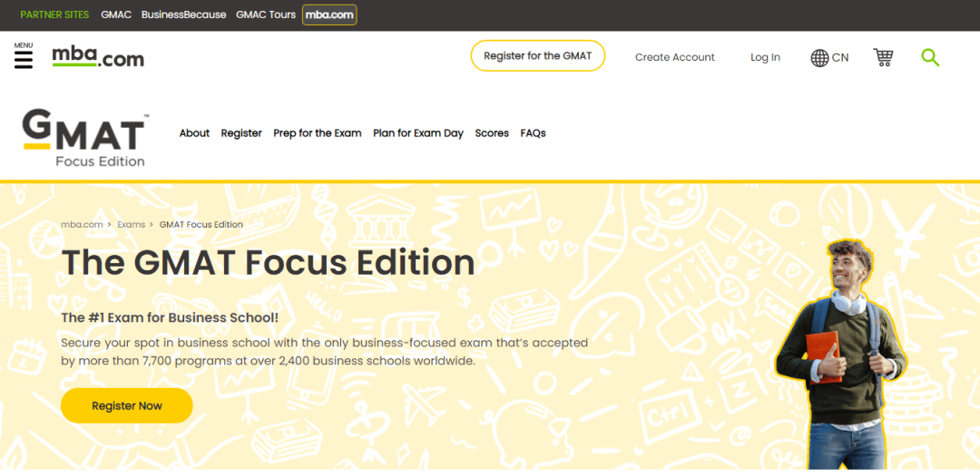Click the student photo in banner

pos(840,354)
